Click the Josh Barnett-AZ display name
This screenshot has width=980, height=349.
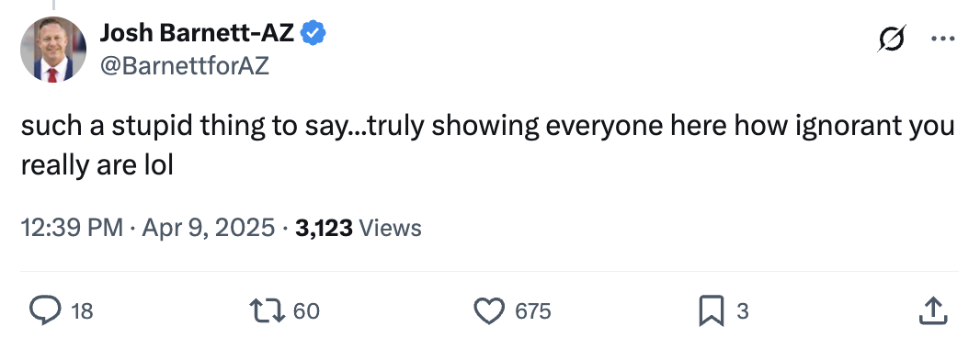(x=197, y=32)
